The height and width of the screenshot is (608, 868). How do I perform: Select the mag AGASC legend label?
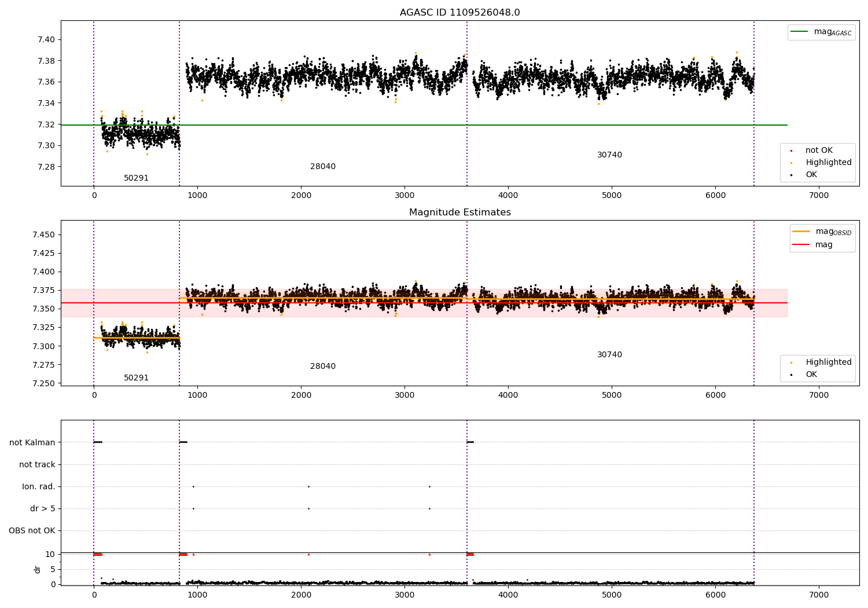[x=833, y=32]
